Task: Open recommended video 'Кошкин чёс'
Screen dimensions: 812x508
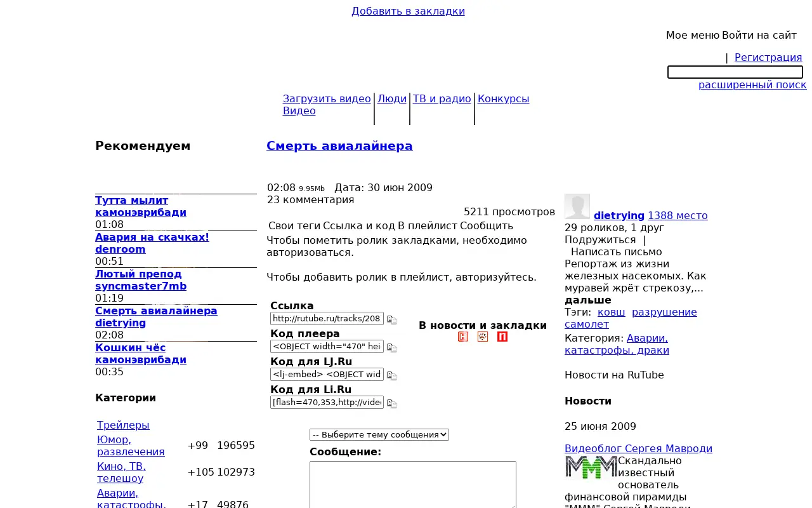Action: [x=130, y=348]
